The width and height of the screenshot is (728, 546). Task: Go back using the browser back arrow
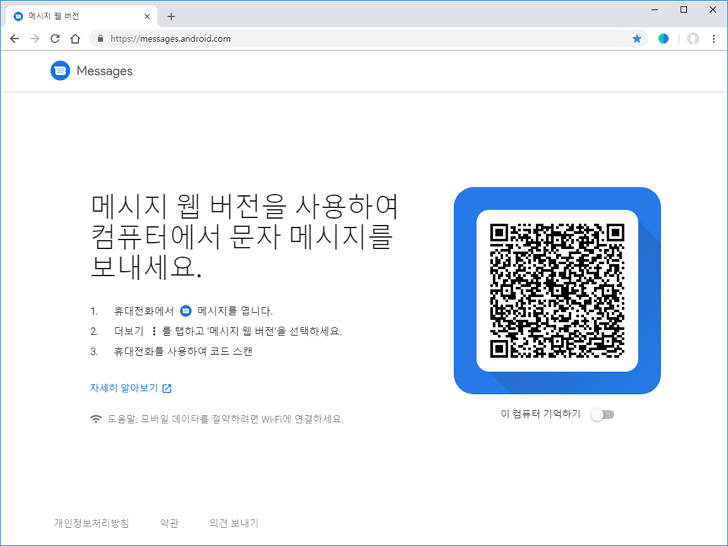pos(14,39)
